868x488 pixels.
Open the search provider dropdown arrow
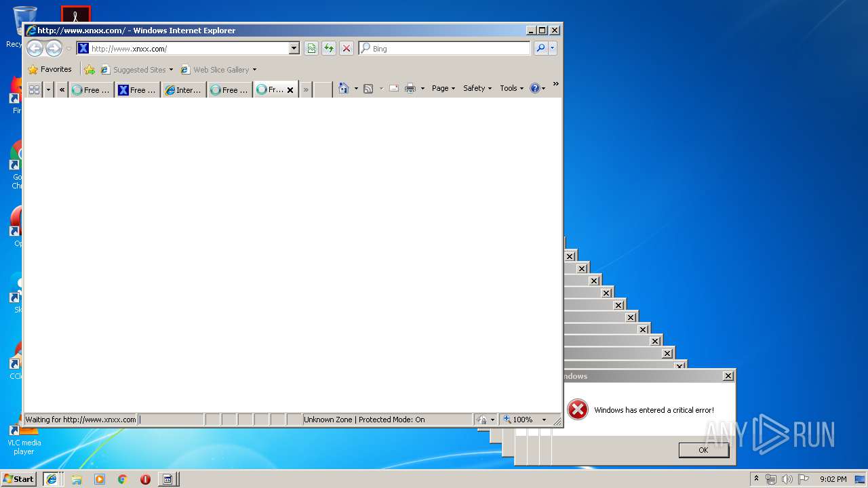(x=553, y=48)
